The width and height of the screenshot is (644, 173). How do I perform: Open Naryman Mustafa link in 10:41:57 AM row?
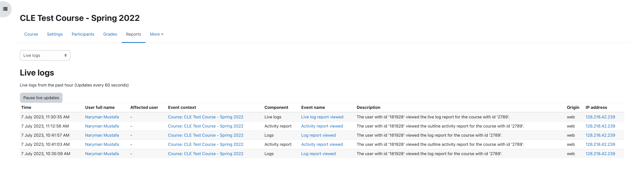pyautogui.click(x=102, y=135)
